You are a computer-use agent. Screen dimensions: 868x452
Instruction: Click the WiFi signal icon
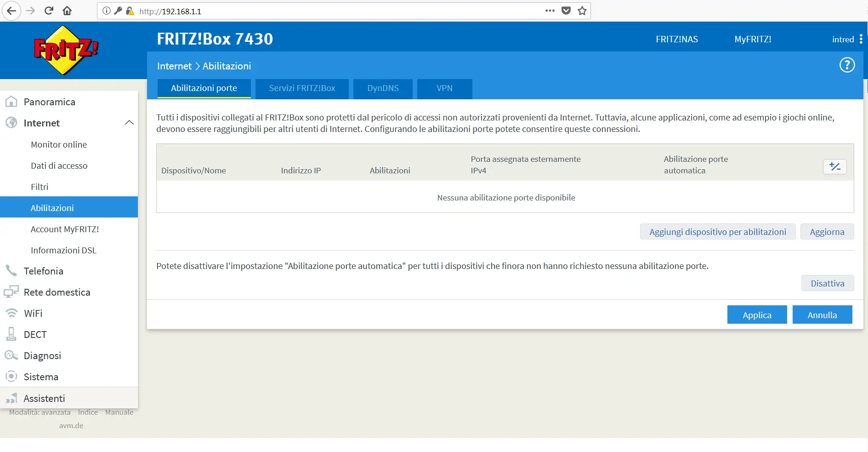click(11, 313)
